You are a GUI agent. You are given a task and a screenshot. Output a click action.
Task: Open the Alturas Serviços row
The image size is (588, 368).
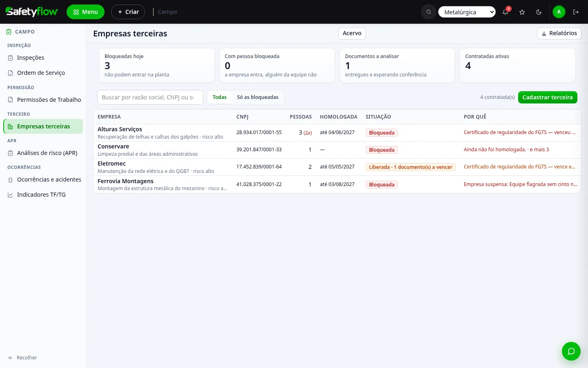pyautogui.click(x=337, y=132)
